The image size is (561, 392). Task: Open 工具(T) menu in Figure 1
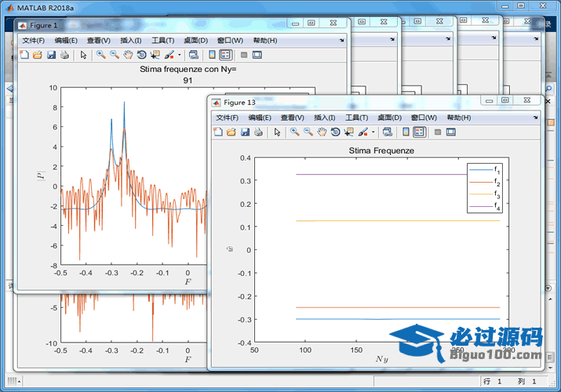pos(162,41)
